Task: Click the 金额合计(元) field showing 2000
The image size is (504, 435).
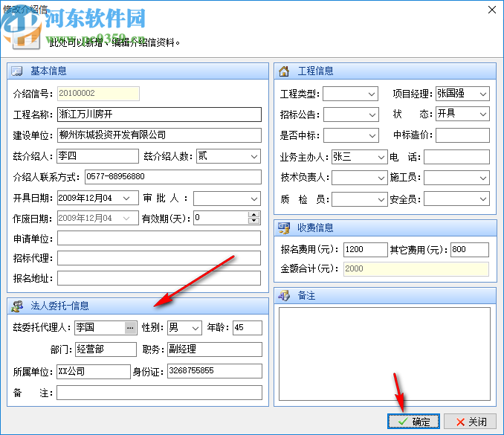Action: pyautogui.click(x=416, y=269)
